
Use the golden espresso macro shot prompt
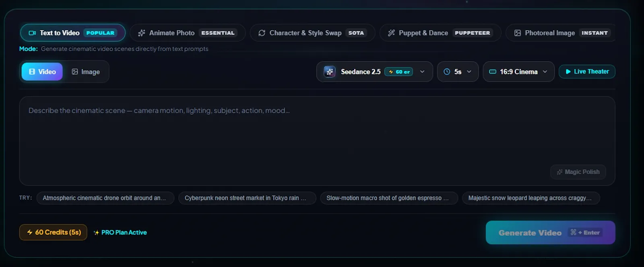[x=389, y=198]
